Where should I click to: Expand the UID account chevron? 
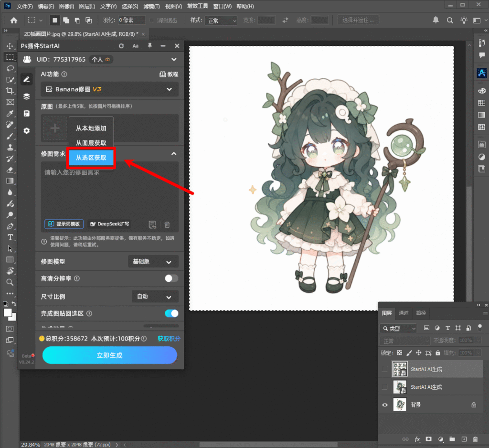pos(174,59)
